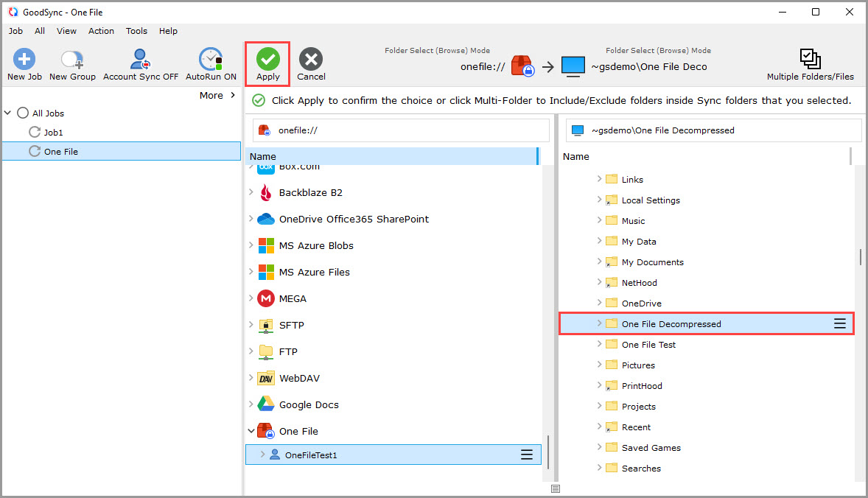Click the New Job plus icon
The image size is (868, 498).
24,59
